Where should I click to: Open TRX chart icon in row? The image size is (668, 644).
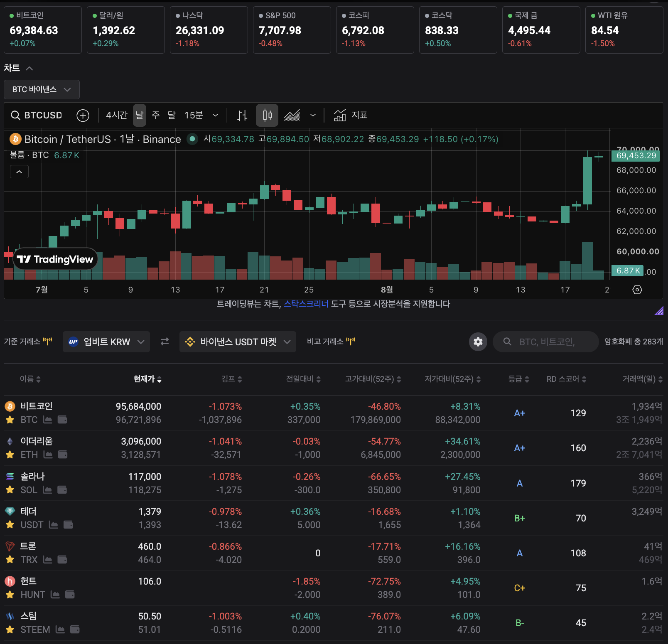click(x=48, y=560)
